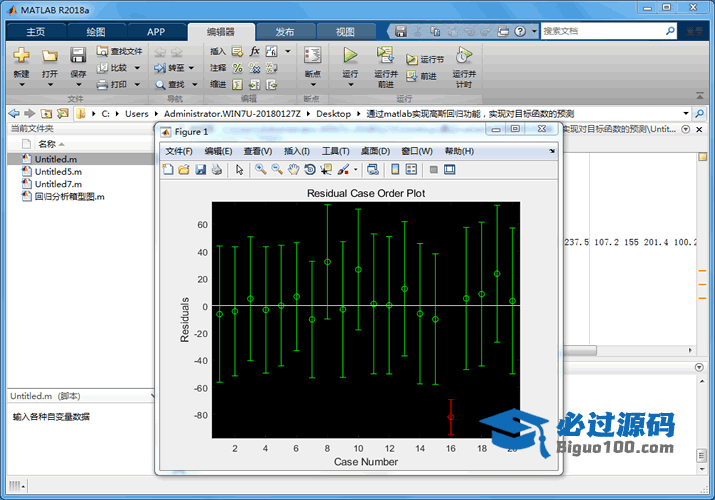Select Untitled7.m in current folder list
The height and width of the screenshot is (500, 715).
[x=81, y=184]
